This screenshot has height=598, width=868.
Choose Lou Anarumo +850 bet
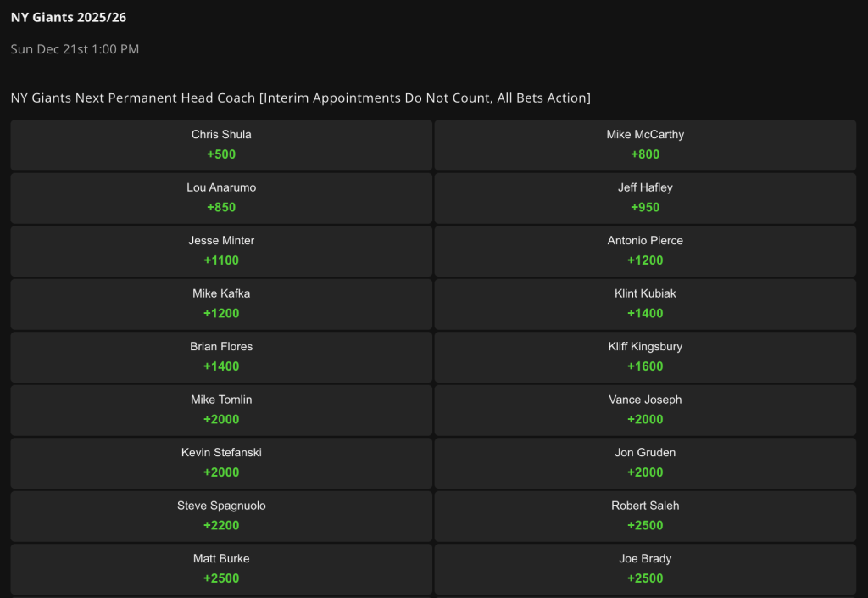[221, 198]
